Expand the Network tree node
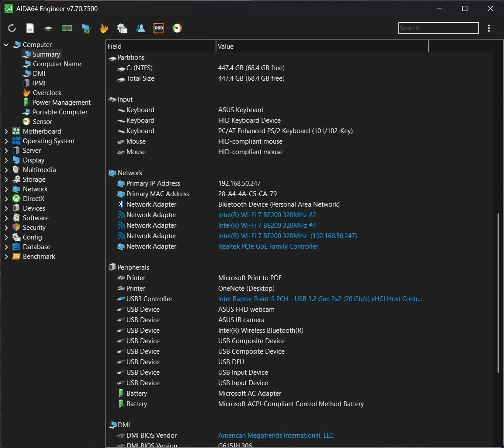The height and width of the screenshot is (448, 504). pos(6,189)
